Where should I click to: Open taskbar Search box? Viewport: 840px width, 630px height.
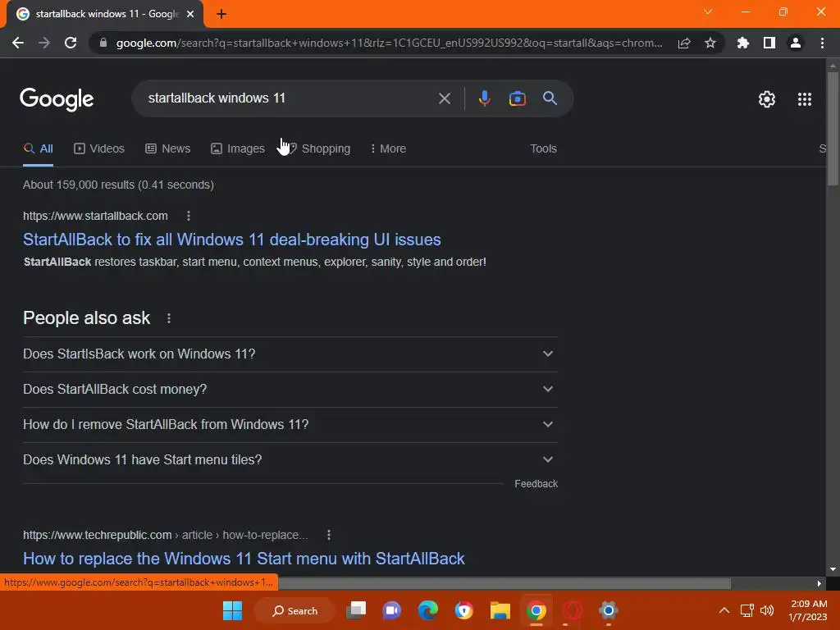(294, 610)
